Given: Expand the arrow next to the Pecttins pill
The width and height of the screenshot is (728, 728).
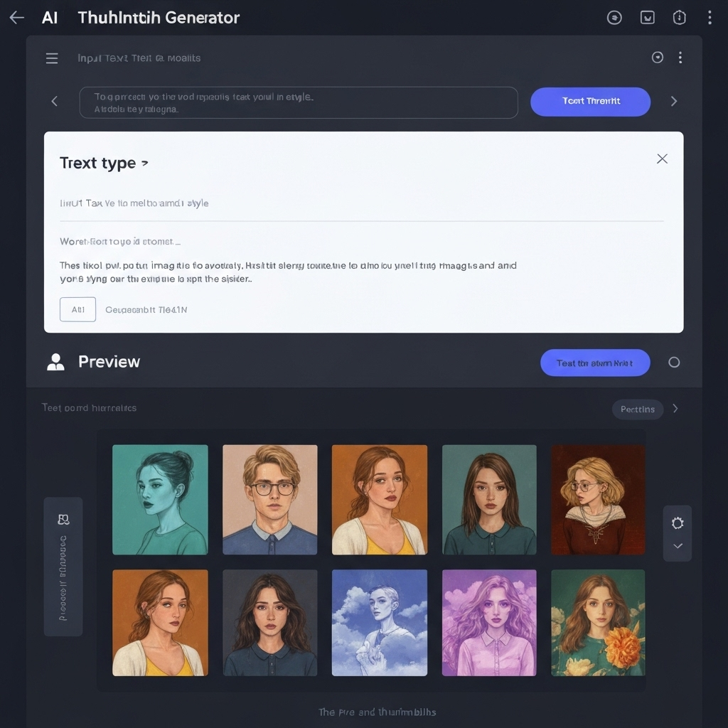Looking at the screenshot, I should click(x=675, y=409).
